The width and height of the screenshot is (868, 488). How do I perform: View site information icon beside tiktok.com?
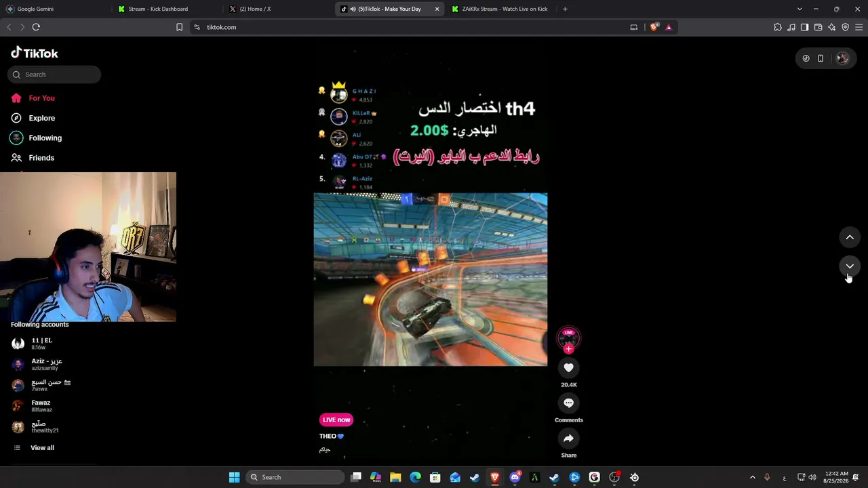[197, 27]
